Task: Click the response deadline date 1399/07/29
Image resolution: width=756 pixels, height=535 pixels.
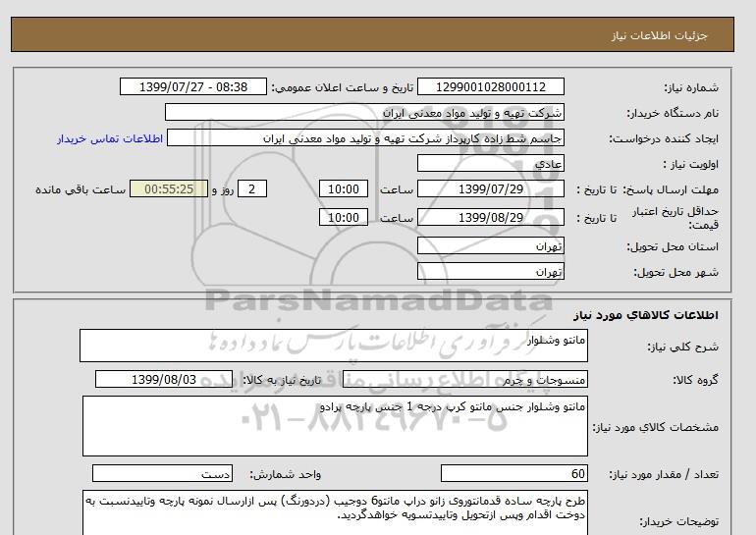Action: tap(490, 188)
